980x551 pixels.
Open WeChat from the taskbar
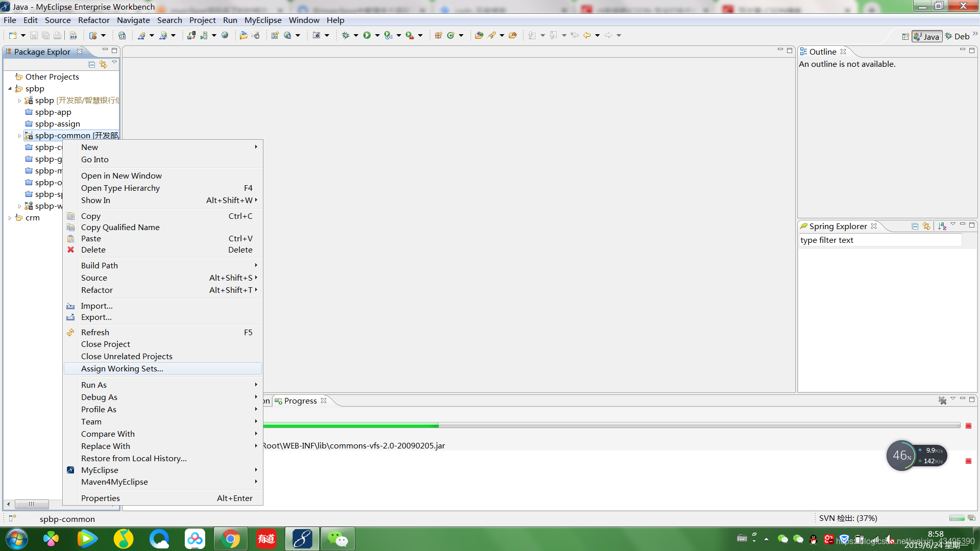tap(338, 539)
